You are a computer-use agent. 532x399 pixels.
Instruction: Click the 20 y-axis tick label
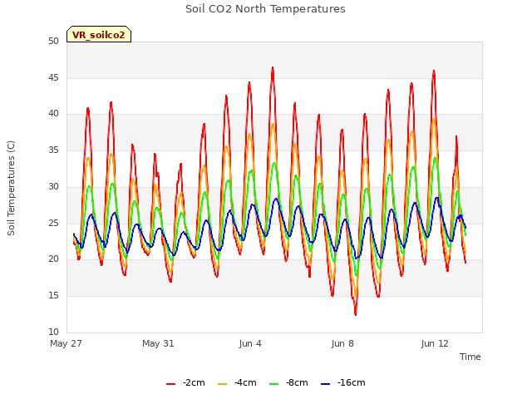coord(53,259)
